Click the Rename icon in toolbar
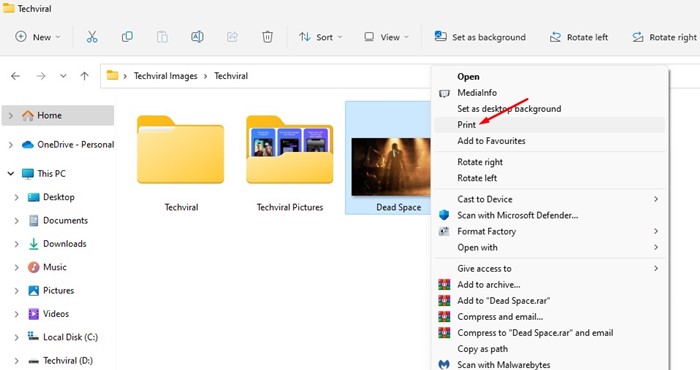700x370 pixels. (197, 37)
